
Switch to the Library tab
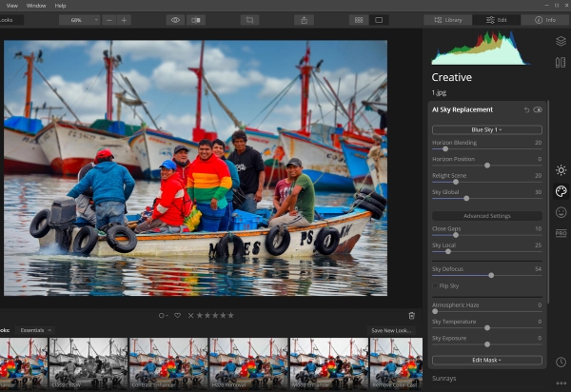tap(448, 20)
